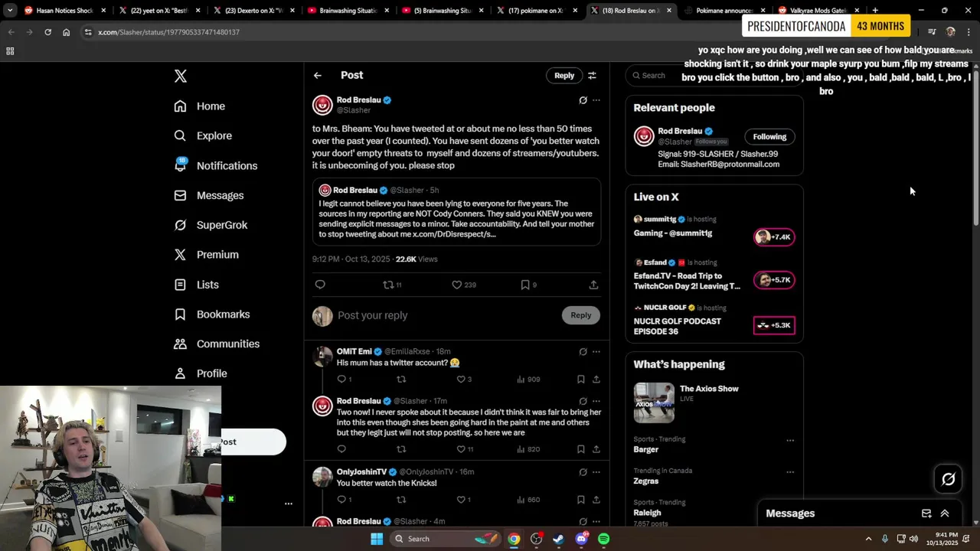Open Explore in the sidebar

coord(203,135)
